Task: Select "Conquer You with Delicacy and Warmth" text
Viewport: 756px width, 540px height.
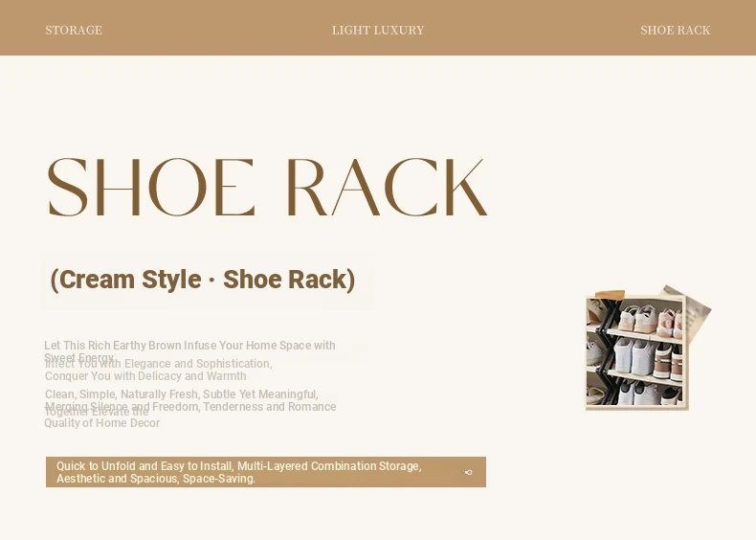Action: click(x=145, y=376)
